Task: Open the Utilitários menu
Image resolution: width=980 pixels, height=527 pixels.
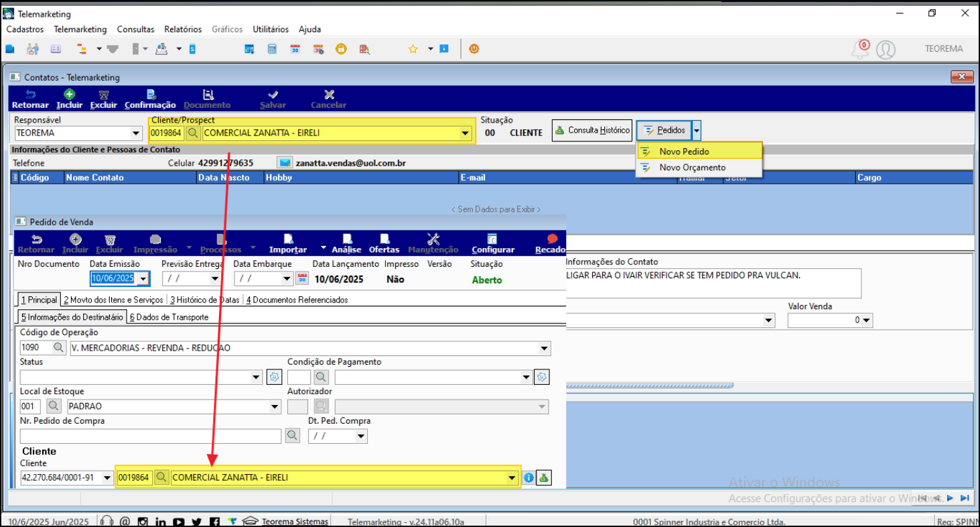Action: click(271, 30)
